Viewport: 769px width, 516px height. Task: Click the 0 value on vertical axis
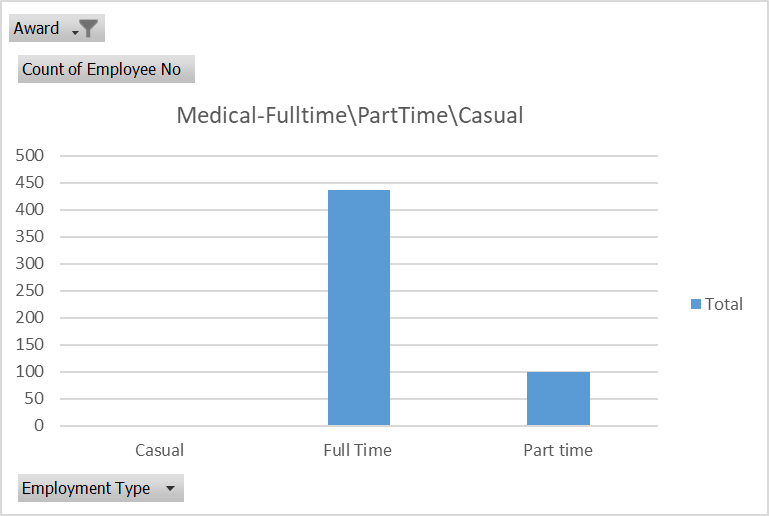pos(39,426)
